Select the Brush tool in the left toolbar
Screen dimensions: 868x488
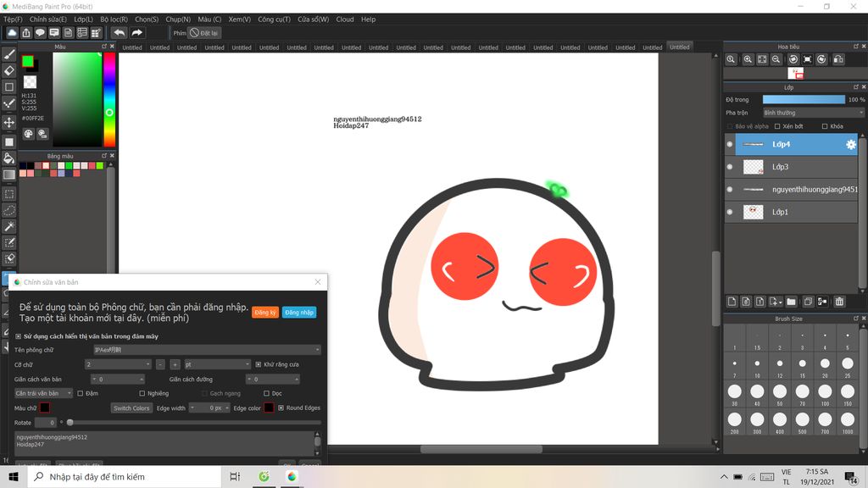9,54
